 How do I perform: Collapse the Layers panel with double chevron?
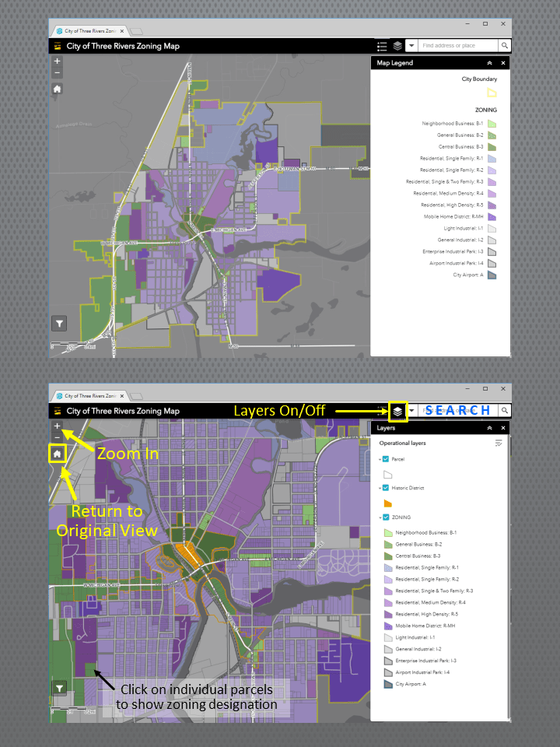(489, 428)
